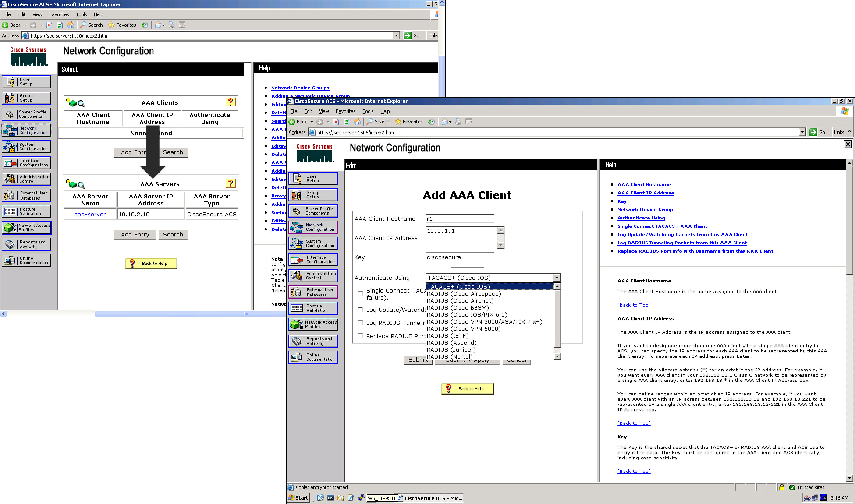
Task: Click AAA Client Hostname input field
Action: pos(460,219)
